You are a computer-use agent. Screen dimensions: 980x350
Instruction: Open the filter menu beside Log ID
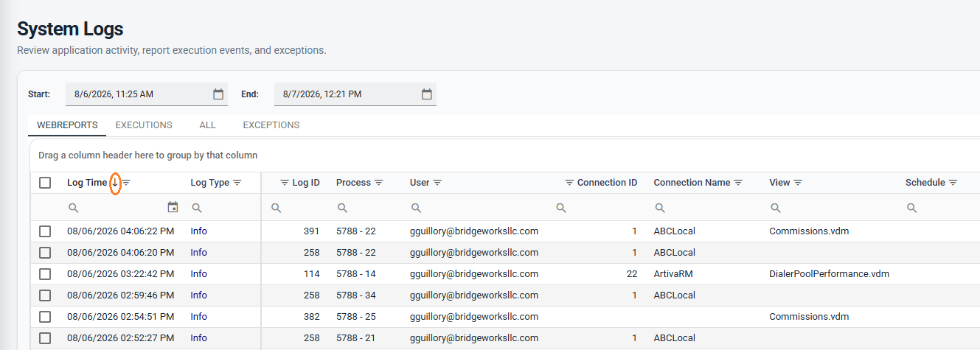click(x=285, y=183)
